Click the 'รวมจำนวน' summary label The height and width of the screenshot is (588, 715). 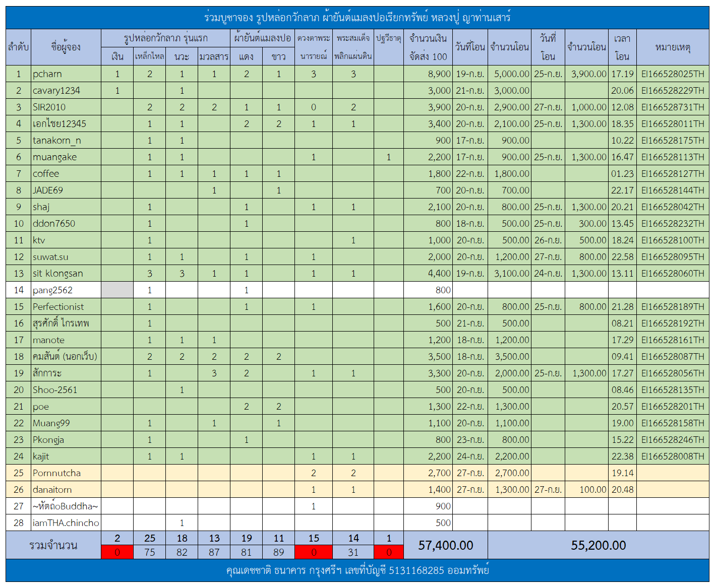point(53,545)
